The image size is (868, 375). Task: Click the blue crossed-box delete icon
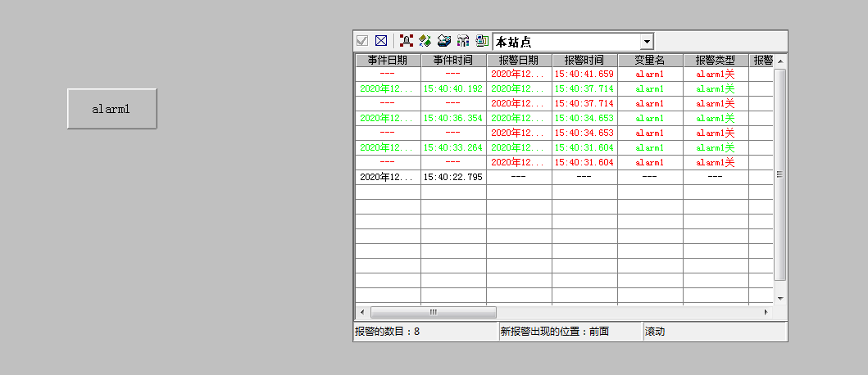click(381, 41)
